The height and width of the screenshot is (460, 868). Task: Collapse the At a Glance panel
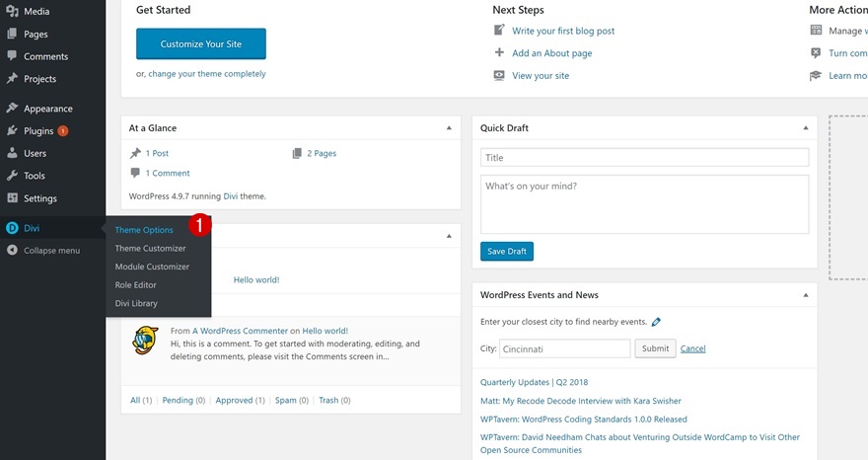coord(449,128)
